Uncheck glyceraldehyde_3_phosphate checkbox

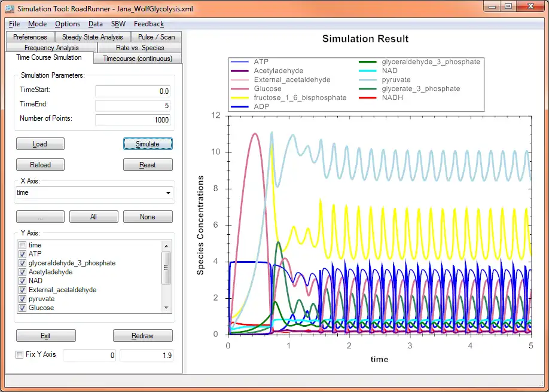click(x=22, y=263)
